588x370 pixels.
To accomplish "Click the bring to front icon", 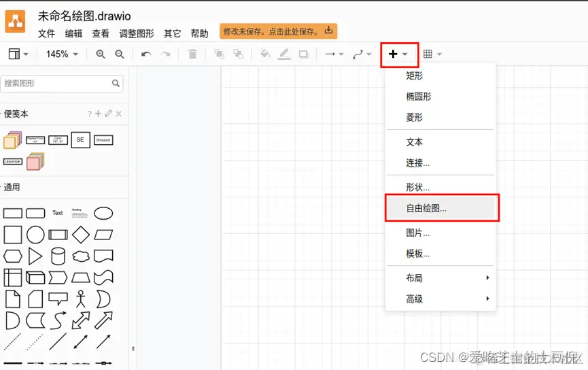I will point(219,54).
